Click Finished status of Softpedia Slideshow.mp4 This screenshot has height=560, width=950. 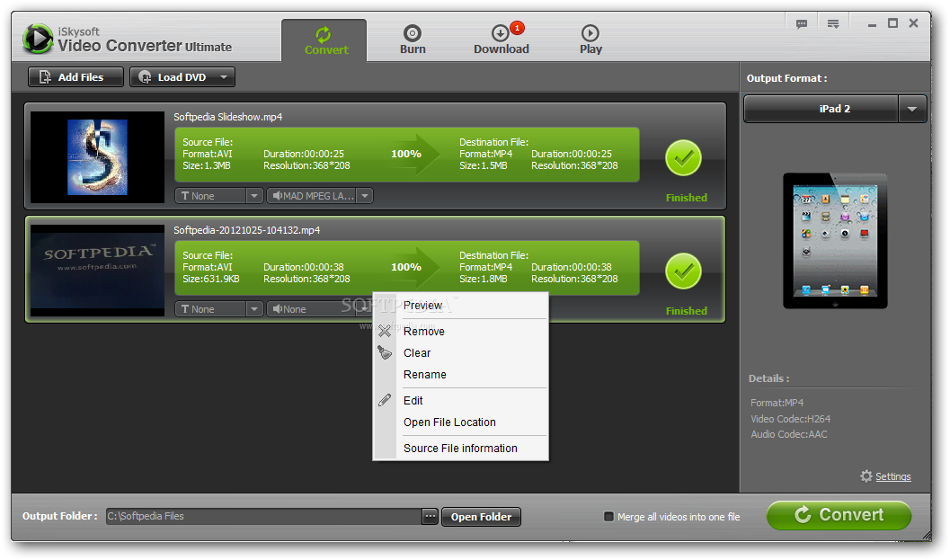click(x=687, y=198)
